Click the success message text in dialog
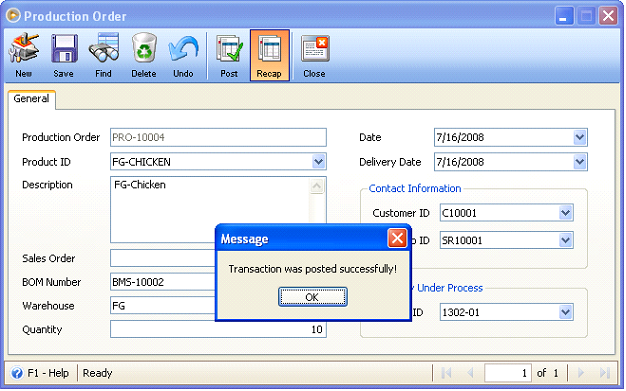Screen dimensions: 626x391 (313, 269)
